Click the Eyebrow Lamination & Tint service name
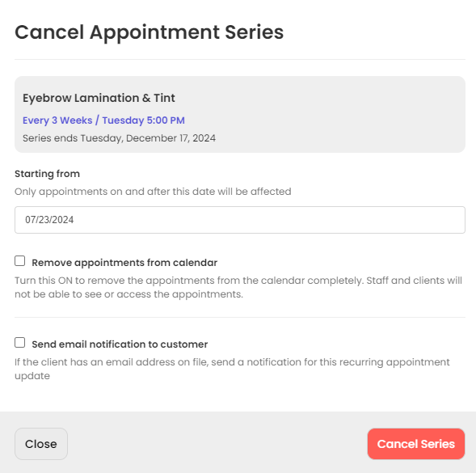This screenshot has width=476, height=473. (99, 98)
